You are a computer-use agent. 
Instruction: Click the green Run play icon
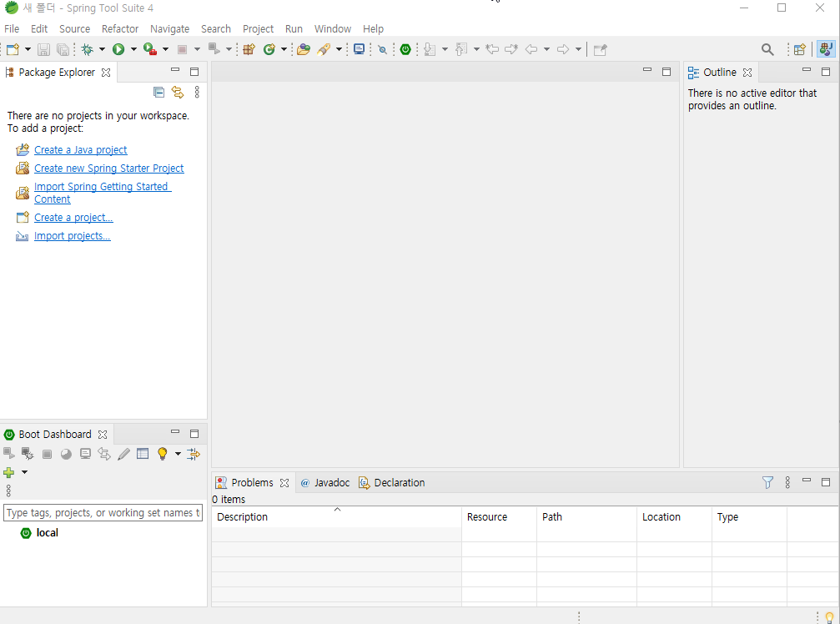click(118, 50)
